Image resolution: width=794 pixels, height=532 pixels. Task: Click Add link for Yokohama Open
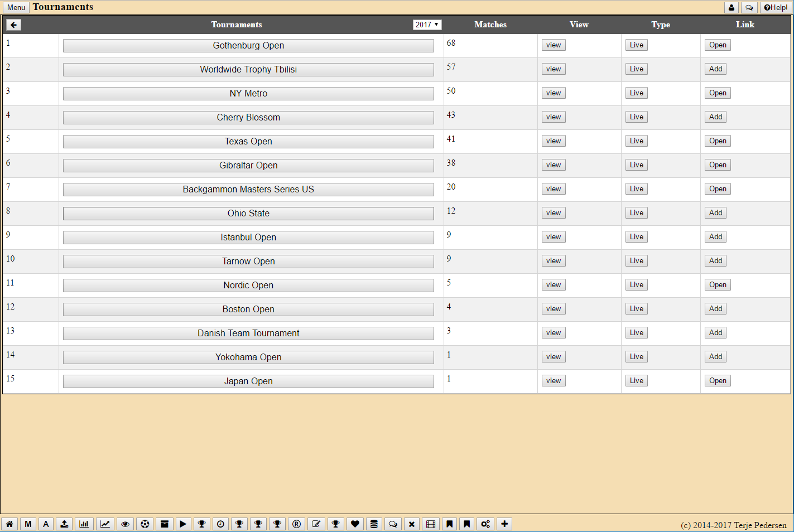coord(715,357)
